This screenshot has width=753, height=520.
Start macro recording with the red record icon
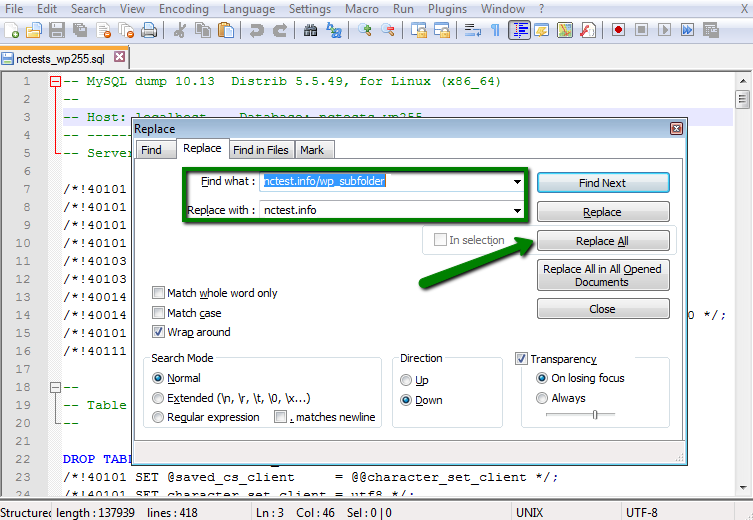tap(619, 30)
